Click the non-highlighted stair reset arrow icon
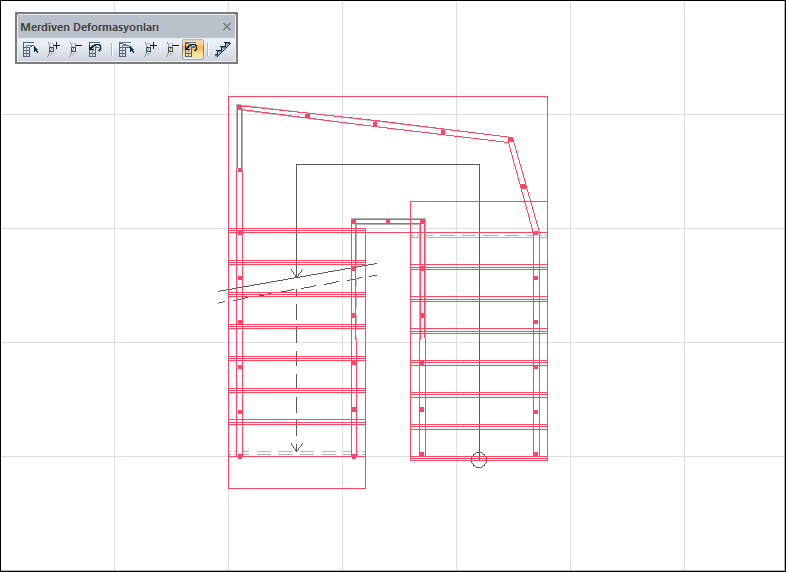The width and height of the screenshot is (786, 572). point(94,49)
